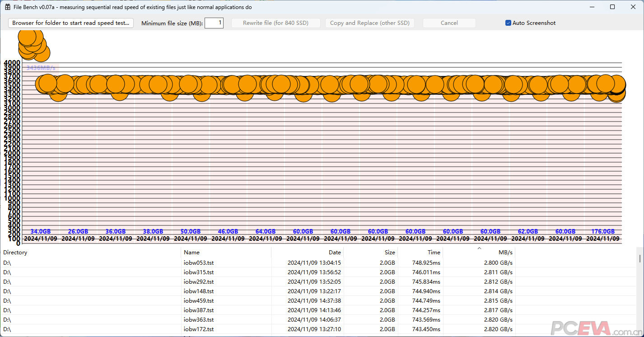Screen dimensions: 644x337
Task: Click the 176.0GB label on the chart
Action: coord(602,232)
